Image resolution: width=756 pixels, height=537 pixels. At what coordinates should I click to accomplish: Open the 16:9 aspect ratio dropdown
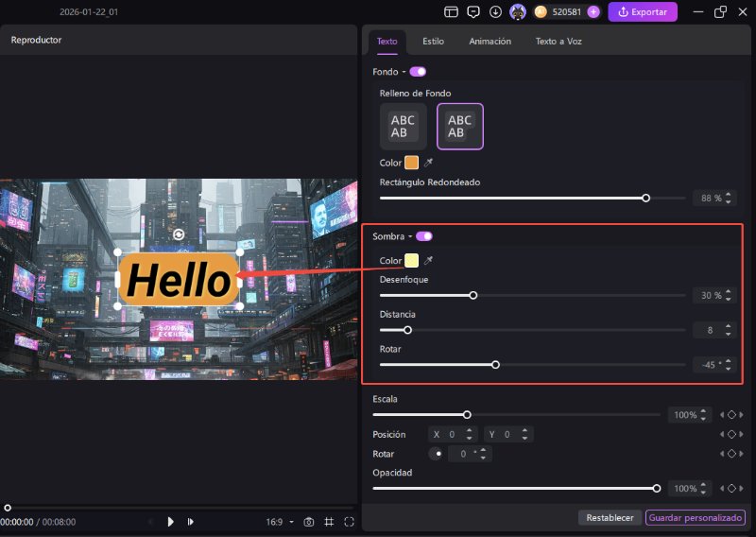tap(281, 522)
